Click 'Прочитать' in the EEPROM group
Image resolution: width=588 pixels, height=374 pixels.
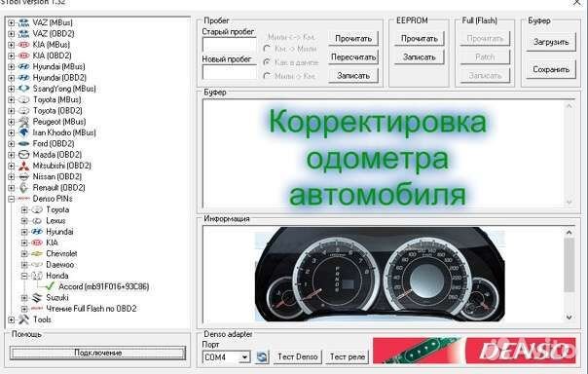[419, 38]
